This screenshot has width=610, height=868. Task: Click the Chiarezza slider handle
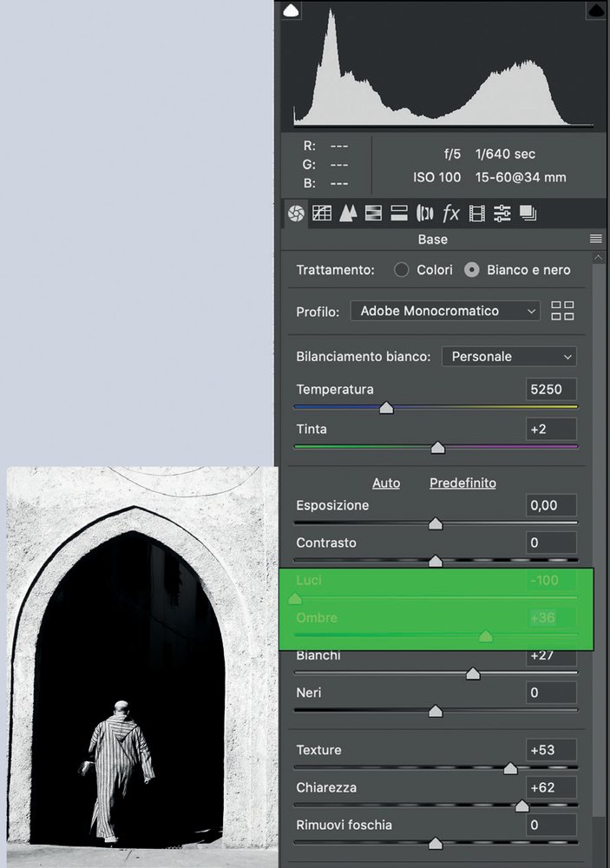(x=522, y=806)
